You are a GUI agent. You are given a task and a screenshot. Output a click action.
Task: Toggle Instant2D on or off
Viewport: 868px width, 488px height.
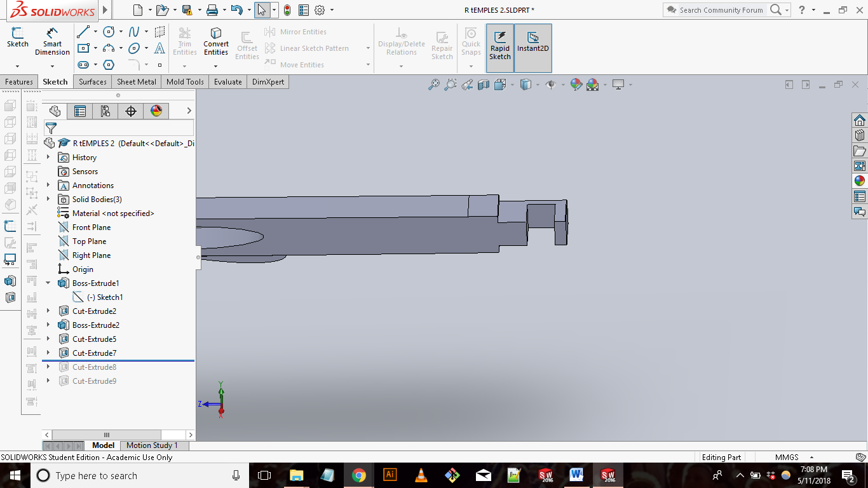click(x=533, y=48)
